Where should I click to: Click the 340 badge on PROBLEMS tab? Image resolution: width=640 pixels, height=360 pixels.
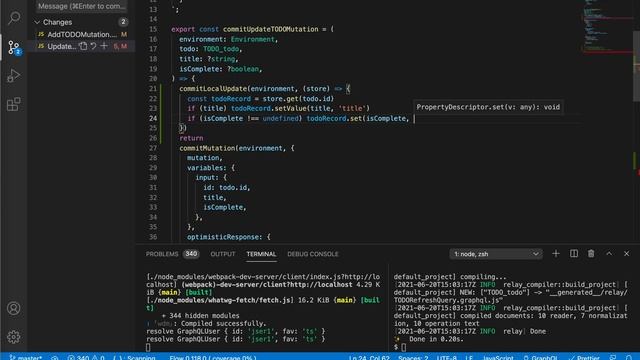coord(191,254)
